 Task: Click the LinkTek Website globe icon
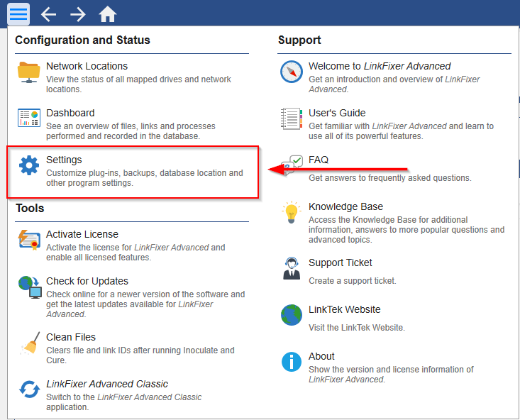291,315
